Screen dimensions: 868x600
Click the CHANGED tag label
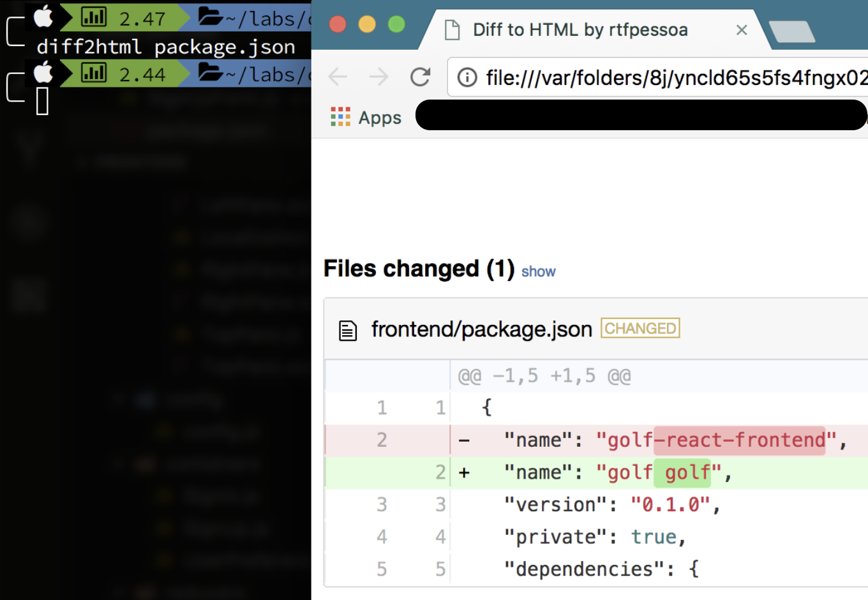(x=640, y=328)
